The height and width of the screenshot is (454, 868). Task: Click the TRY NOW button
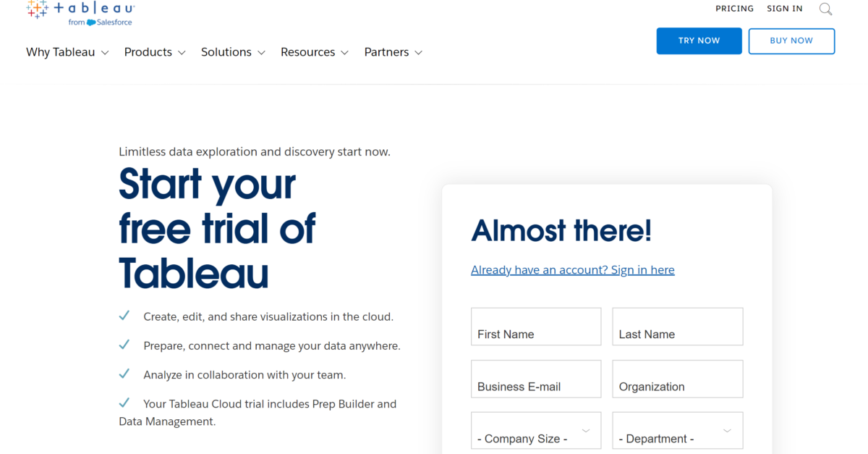(x=699, y=41)
